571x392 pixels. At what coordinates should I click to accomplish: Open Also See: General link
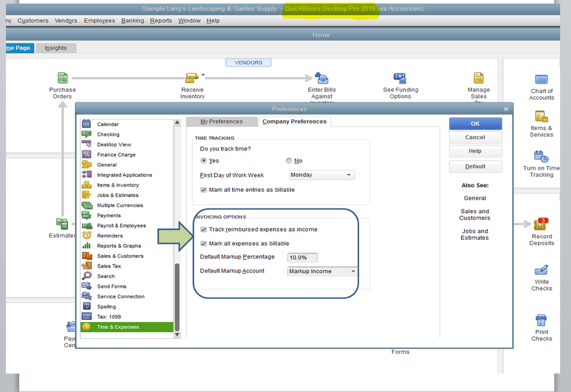click(x=475, y=198)
